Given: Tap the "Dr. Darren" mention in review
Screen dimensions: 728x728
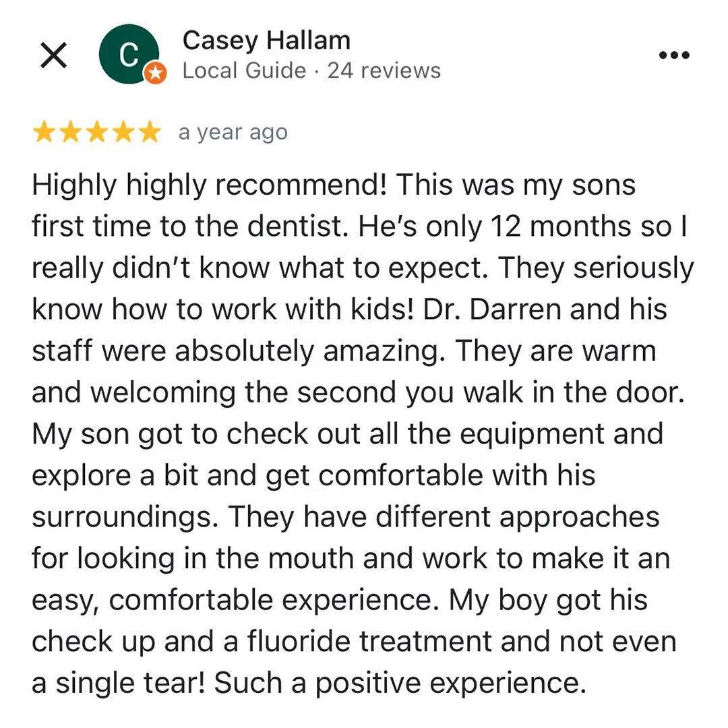Looking at the screenshot, I should click(x=491, y=309).
